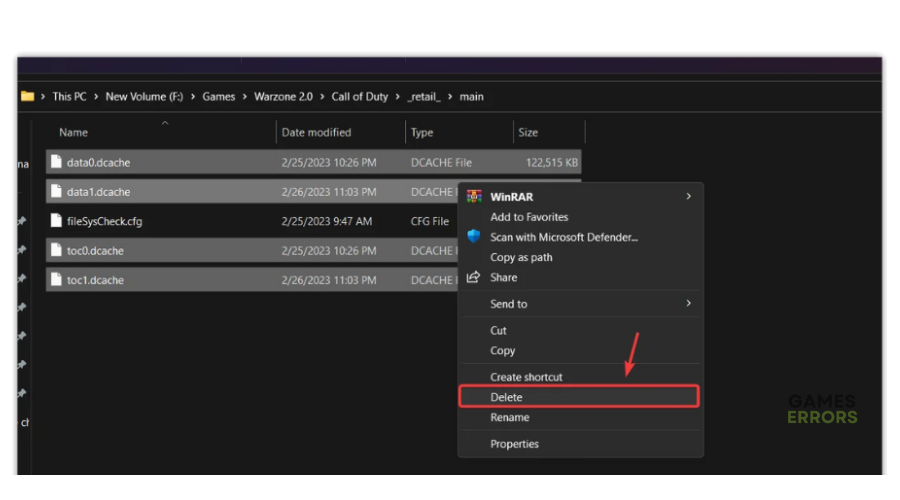Click the date modified of toc1.dcache
This screenshot has width=900, height=500.
tap(329, 280)
